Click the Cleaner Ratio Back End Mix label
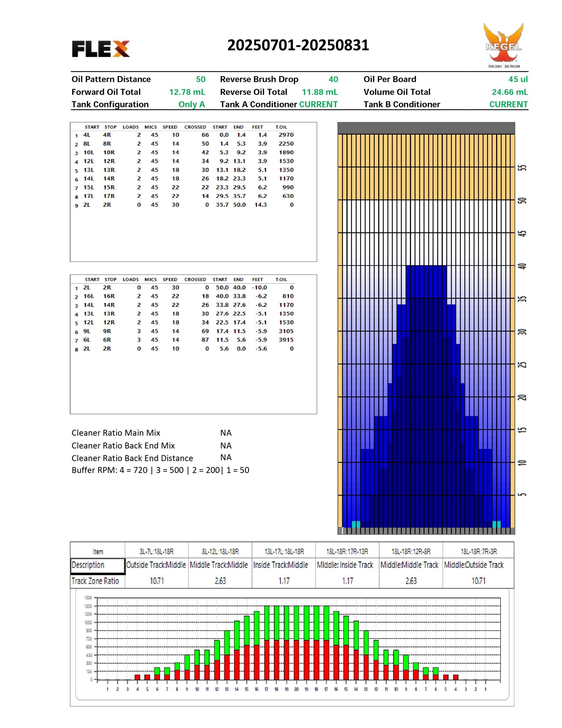This screenshot has height=728, width=562. pyautogui.click(x=123, y=446)
